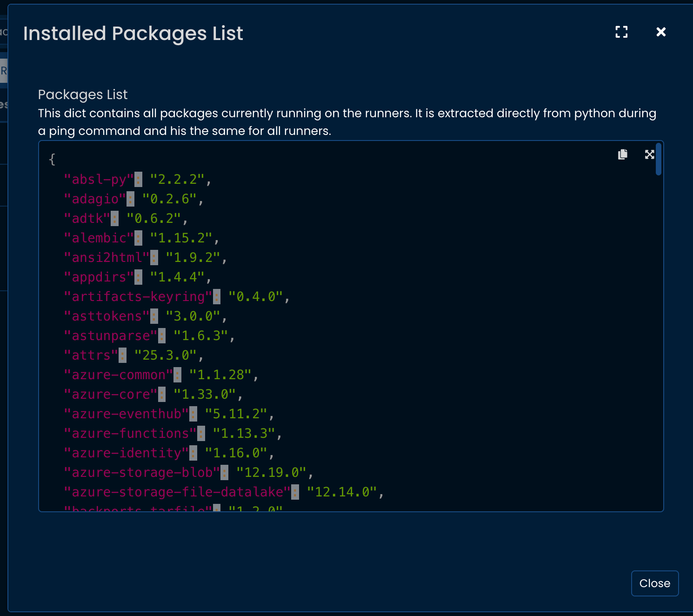Click version value "0.4.0"
Viewport: 693px width, 616px height.
255,297
